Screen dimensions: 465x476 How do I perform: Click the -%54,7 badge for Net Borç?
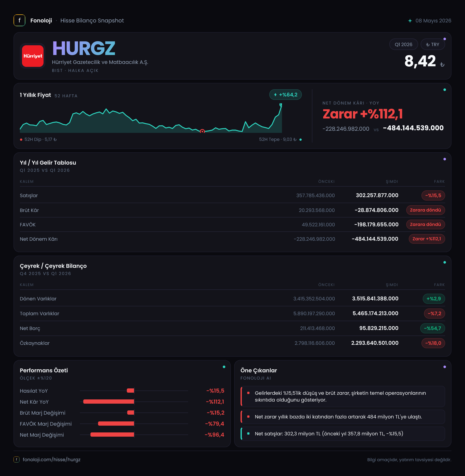click(432, 328)
